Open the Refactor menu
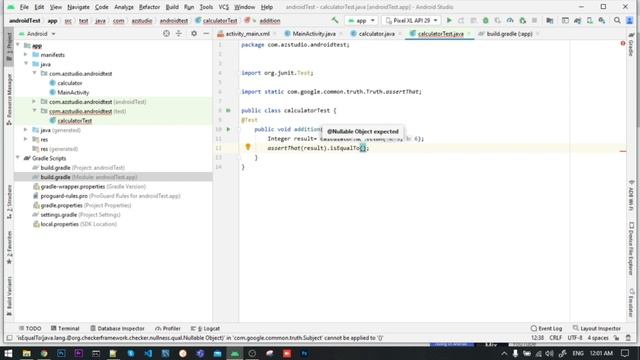The width and height of the screenshot is (640, 360). [x=149, y=7]
